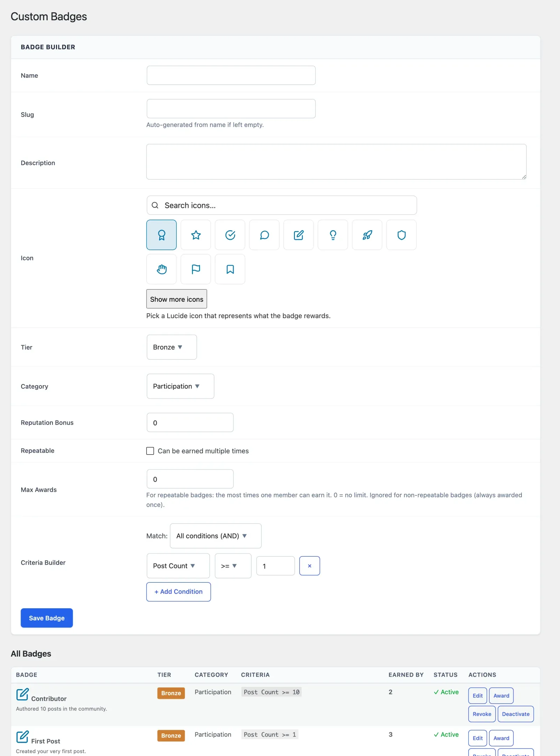This screenshot has width=560, height=756.
Task: Enable 'Can be earned multiple times' checkbox
Action: pos(150,451)
